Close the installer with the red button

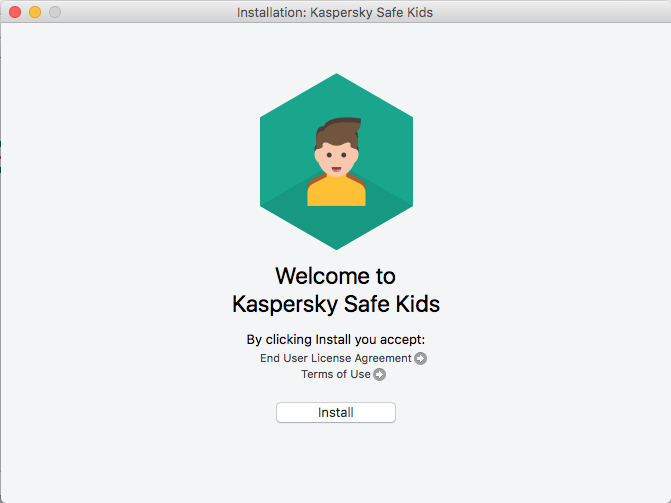(15, 12)
